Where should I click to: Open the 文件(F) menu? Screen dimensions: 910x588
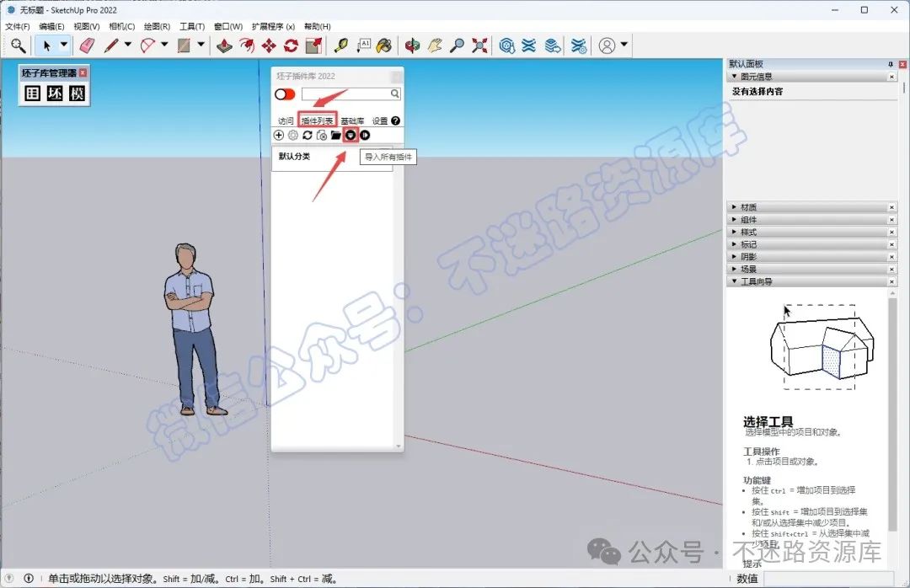click(x=18, y=26)
